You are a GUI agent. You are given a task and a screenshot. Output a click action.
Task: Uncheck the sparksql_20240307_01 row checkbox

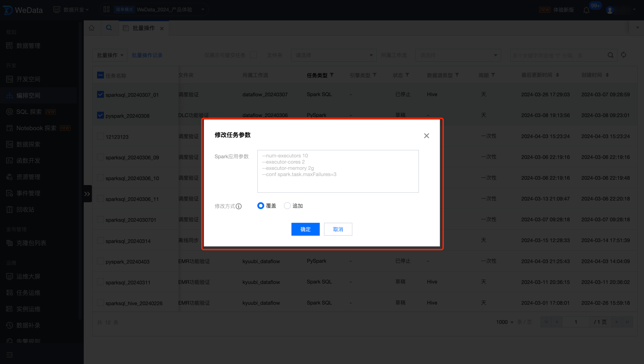pos(100,95)
